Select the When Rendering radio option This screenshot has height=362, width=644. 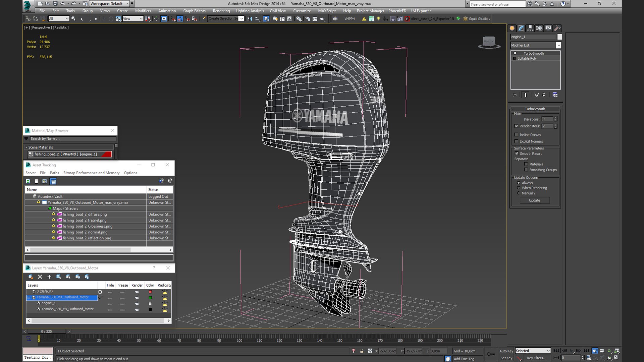coord(519,188)
